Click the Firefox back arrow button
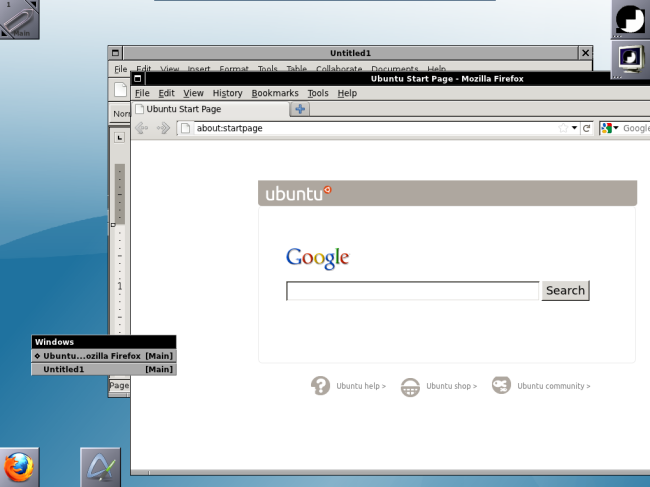Viewport: 650px width, 487px height. (141, 128)
